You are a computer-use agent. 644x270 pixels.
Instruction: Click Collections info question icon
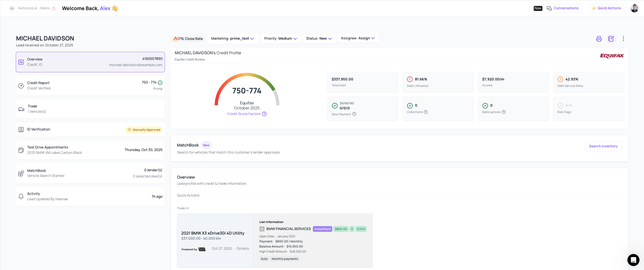[426, 112]
